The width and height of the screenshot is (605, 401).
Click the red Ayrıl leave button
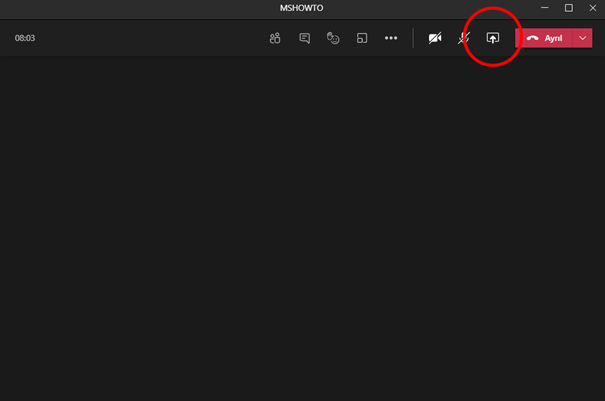pos(544,38)
